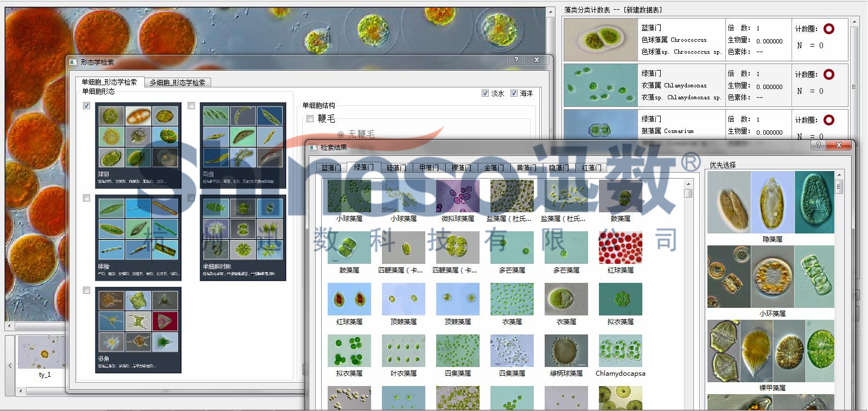Switch to 单细胞_形态学检索 tab
The image size is (868, 411).
click(x=110, y=82)
